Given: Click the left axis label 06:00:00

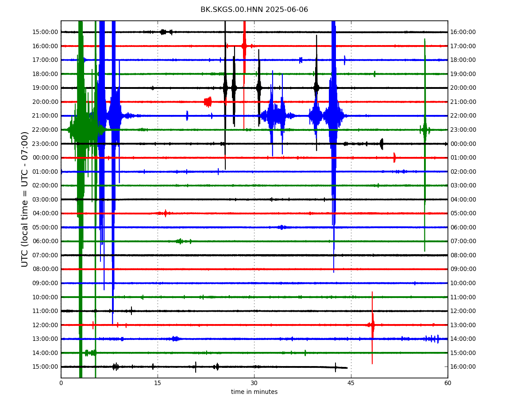Looking at the screenshot, I should (x=45, y=241).
